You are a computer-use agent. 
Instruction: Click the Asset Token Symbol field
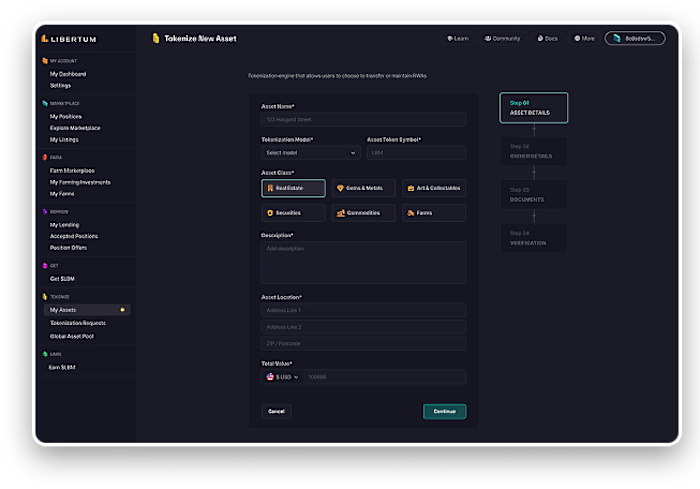click(416, 153)
